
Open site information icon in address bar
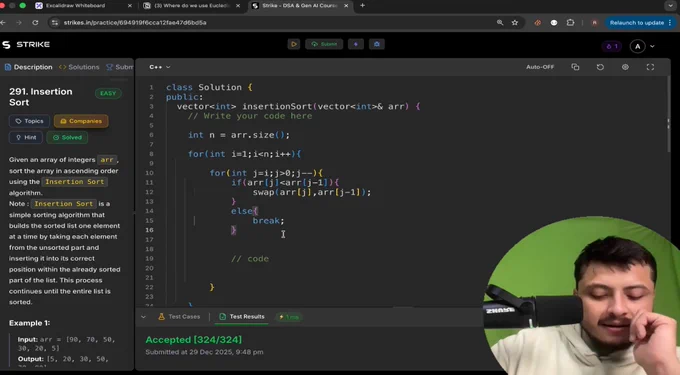point(55,23)
